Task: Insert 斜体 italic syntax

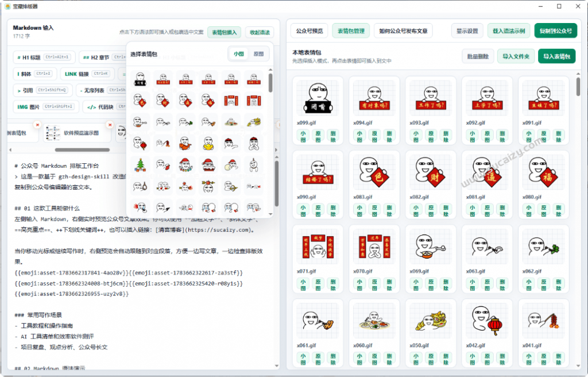Action: [34, 74]
